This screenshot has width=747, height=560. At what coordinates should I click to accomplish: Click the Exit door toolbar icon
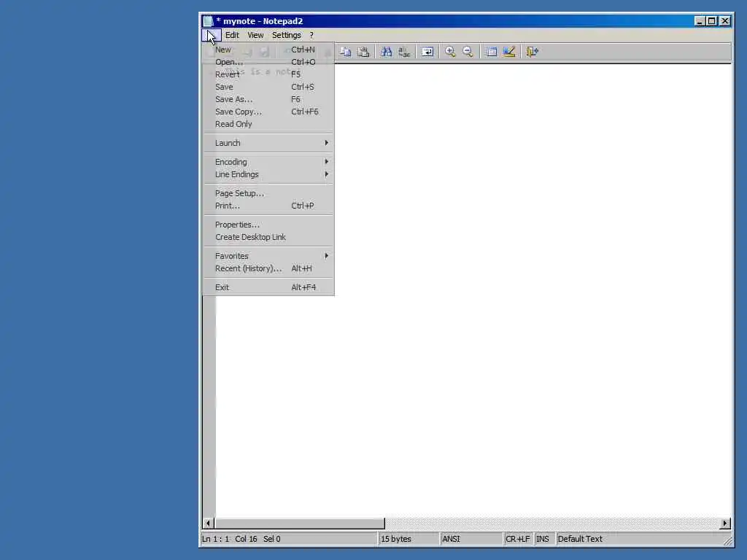(x=532, y=52)
